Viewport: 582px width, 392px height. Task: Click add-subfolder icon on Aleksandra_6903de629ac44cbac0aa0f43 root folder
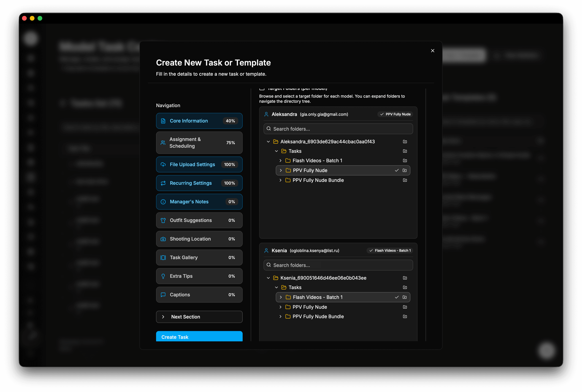405,142
